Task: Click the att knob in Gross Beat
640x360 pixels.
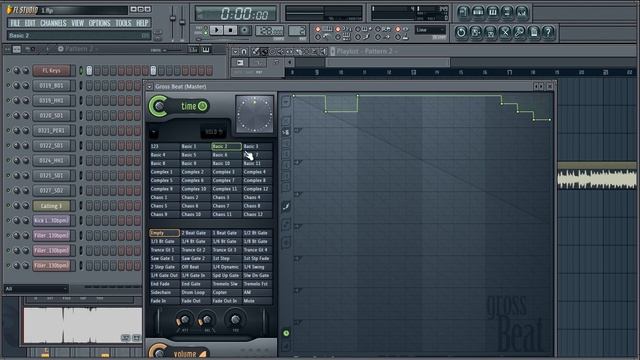Action: click(x=184, y=320)
